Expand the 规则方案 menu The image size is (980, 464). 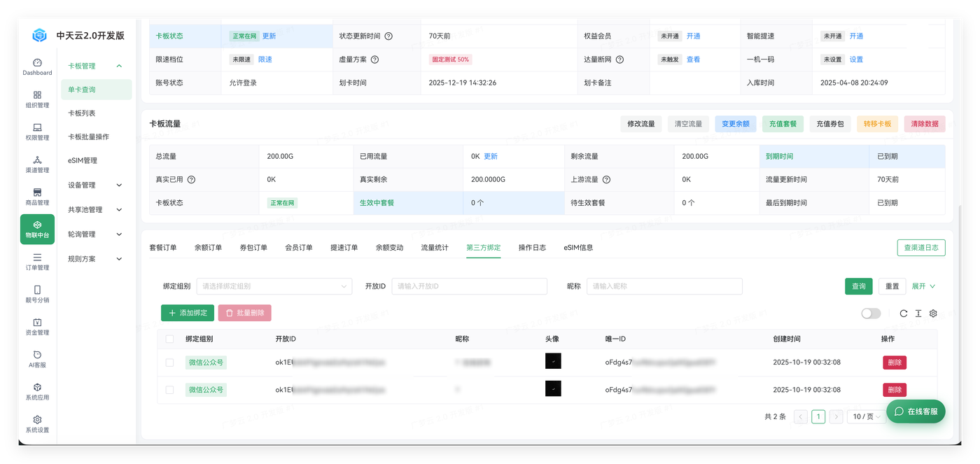(119, 258)
